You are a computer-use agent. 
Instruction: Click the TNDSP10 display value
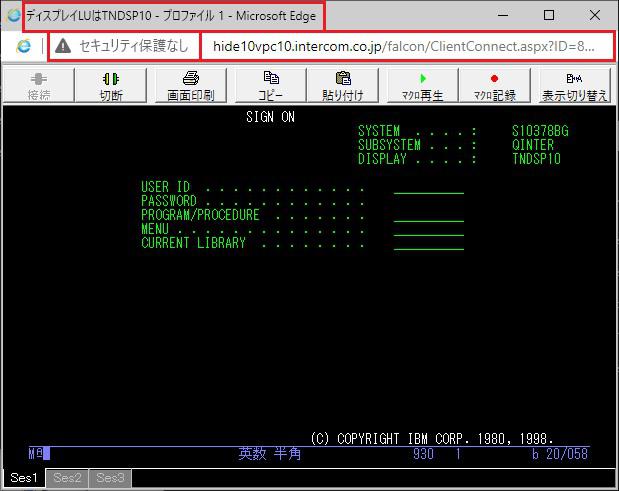(x=536, y=159)
